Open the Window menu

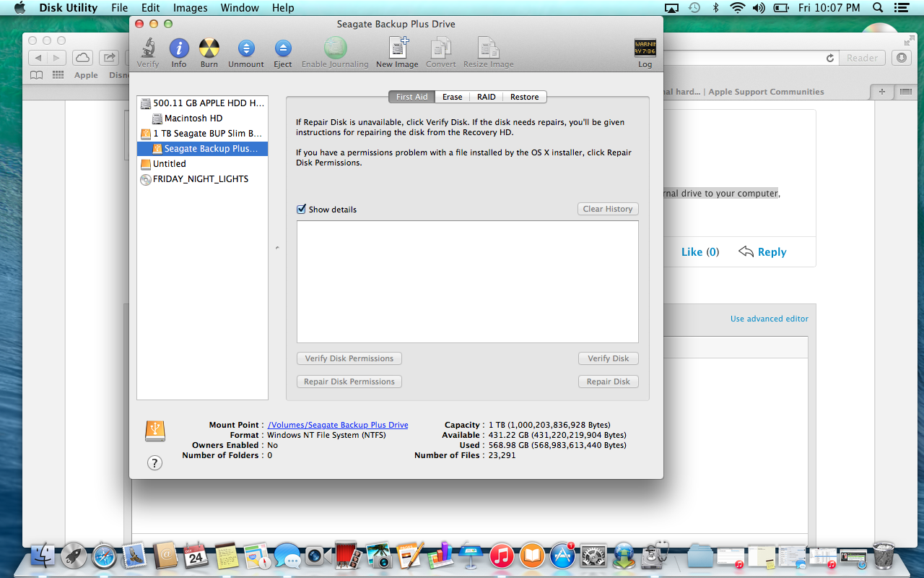(240, 8)
